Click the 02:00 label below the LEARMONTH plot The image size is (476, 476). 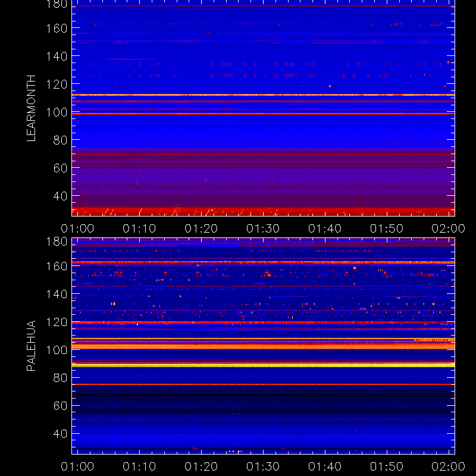click(449, 228)
